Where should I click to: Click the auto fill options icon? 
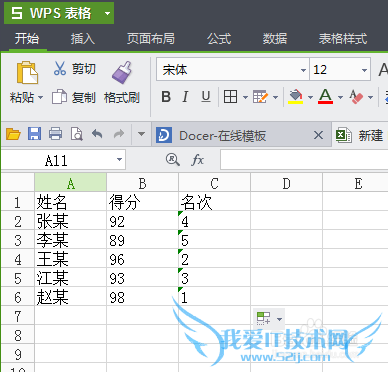pos(263,318)
